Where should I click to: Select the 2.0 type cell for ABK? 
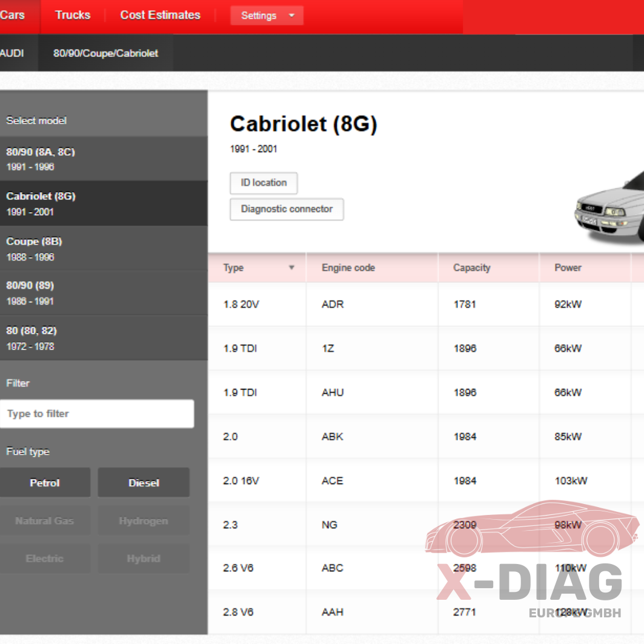(230, 437)
